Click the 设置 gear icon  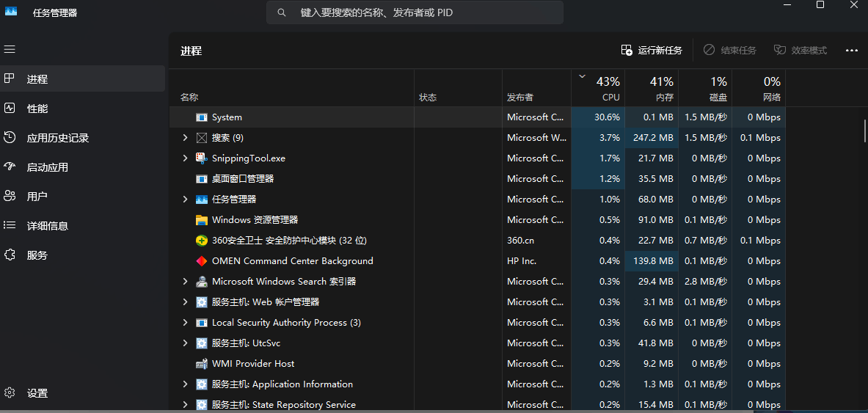[x=10, y=393]
